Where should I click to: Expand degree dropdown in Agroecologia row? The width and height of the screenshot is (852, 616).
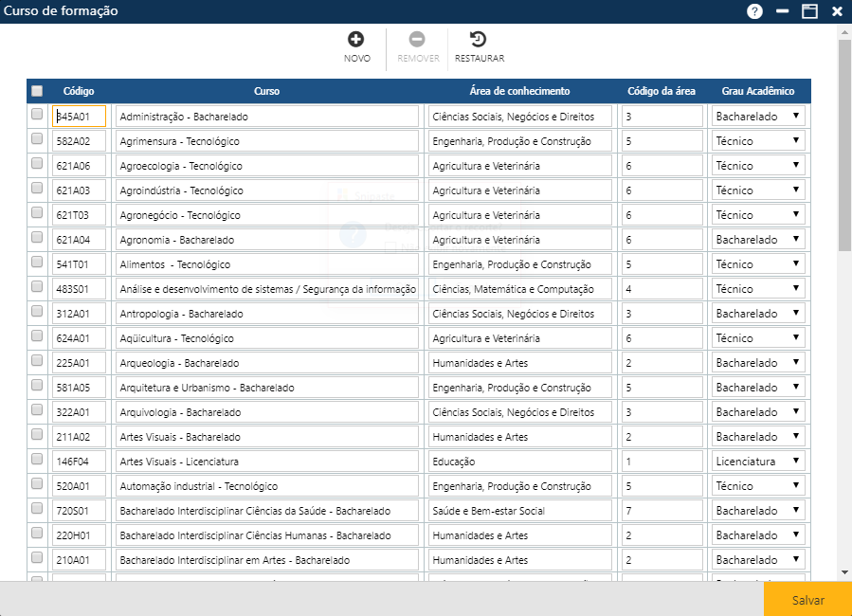(758, 166)
